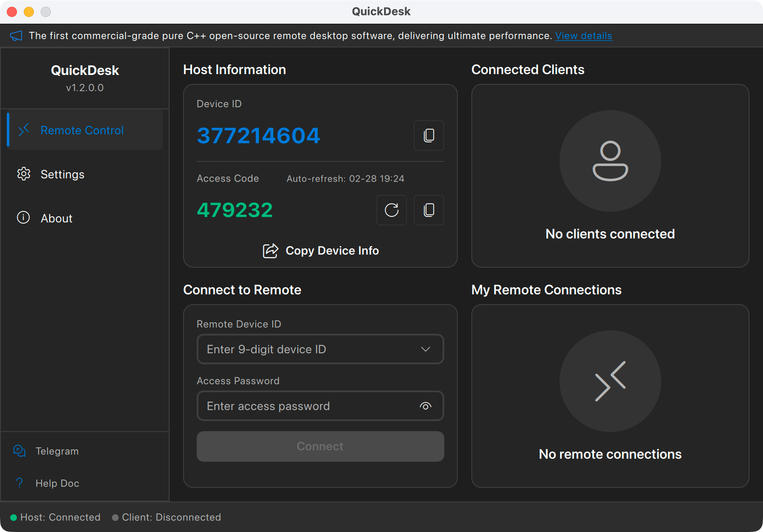This screenshot has height=532, width=763.
Task: Click the Help Doc question mark icon
Action: (x=19, y=483)
